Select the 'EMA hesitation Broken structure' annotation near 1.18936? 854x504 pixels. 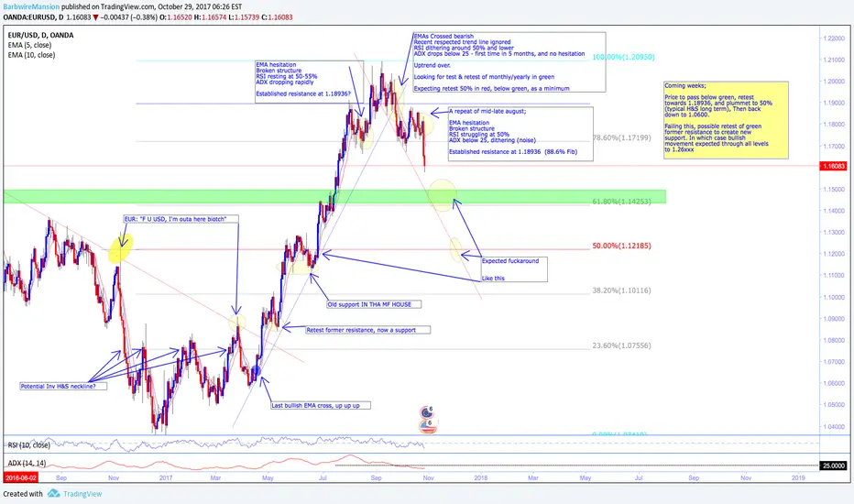310,82
